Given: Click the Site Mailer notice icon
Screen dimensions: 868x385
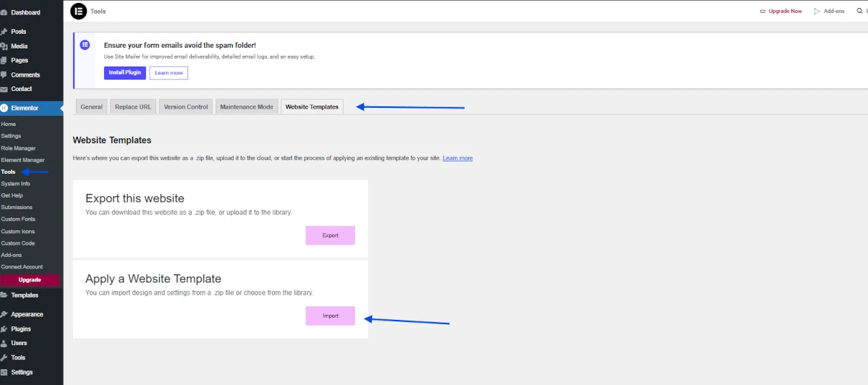Looking at the screenshot, I should click(x=85, y=45).
